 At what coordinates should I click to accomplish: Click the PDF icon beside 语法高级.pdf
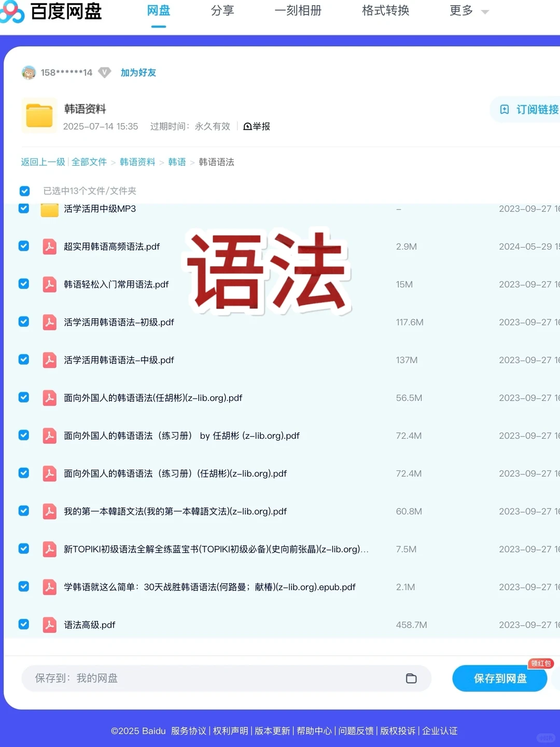[x=49, y=625]
